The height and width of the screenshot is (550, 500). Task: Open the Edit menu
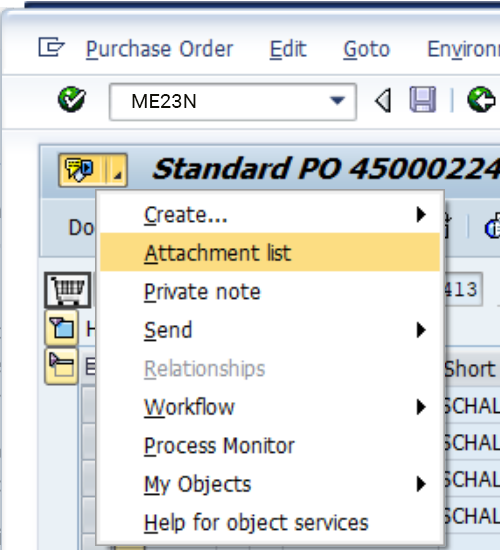point(288,49)
